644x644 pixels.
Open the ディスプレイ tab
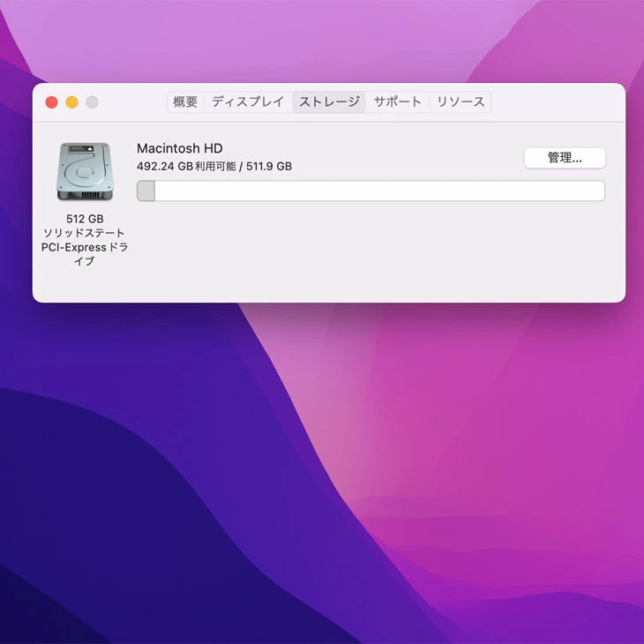click(x=248, y=101)
